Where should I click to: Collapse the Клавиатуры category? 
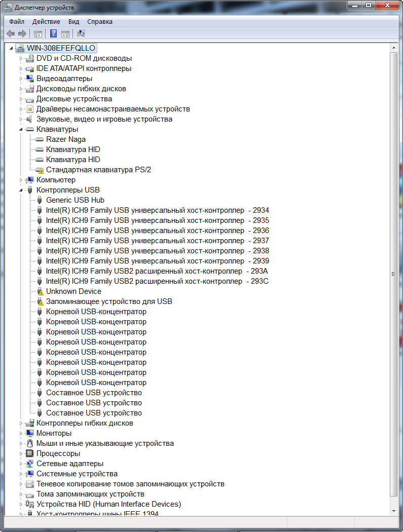[x=21, y=129]
